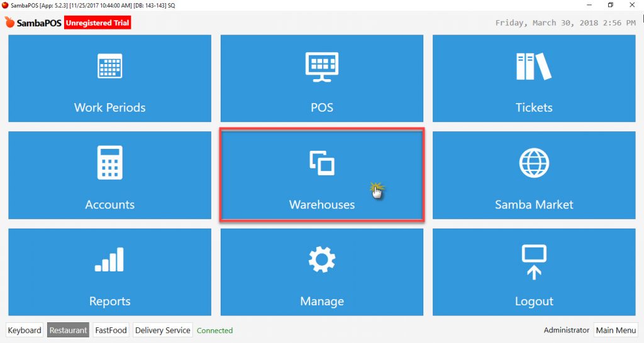Viewport: 644px width, 343px height.
Task: Switch to the Delivery Service department
Action: [163, 330]
